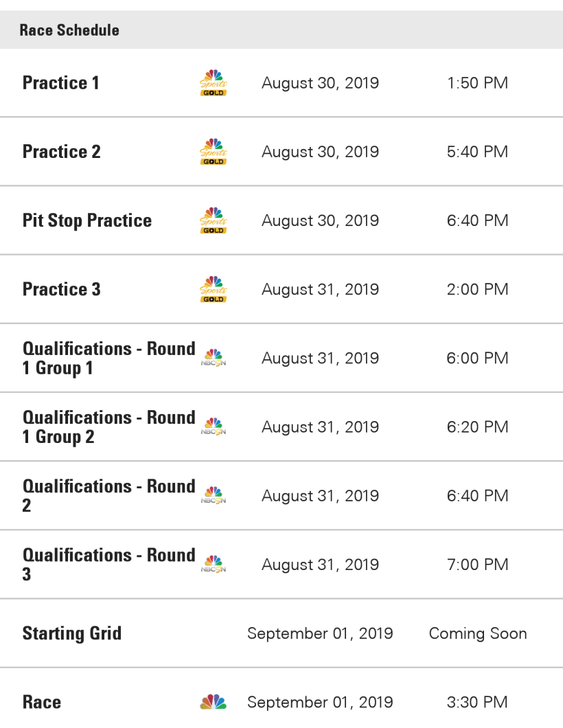Image resolution: width=563 pixels, height=728 pixels.
Task: Tap NBCSN logo next to Qualifications Round 2
Action: click(x=213, y=495)
